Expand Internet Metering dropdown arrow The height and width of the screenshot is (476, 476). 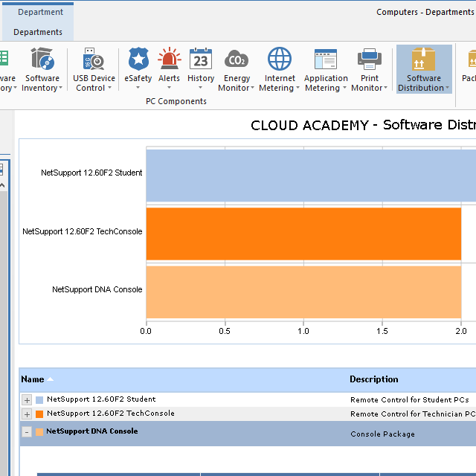tap(297, 88)
